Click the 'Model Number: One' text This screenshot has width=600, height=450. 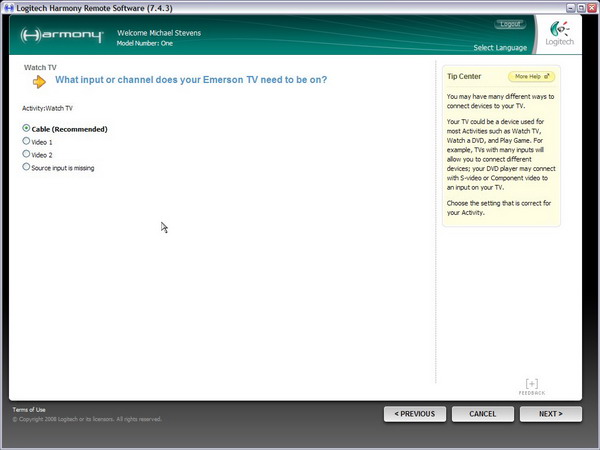(x=145, y=44)
